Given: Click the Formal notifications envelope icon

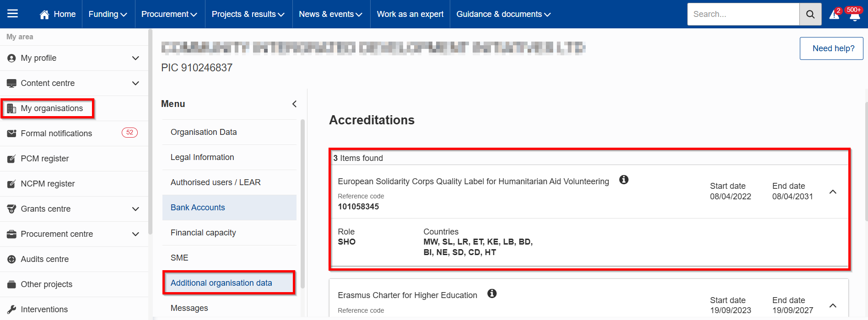Looking at the screenshot, I should coord(11,133).
